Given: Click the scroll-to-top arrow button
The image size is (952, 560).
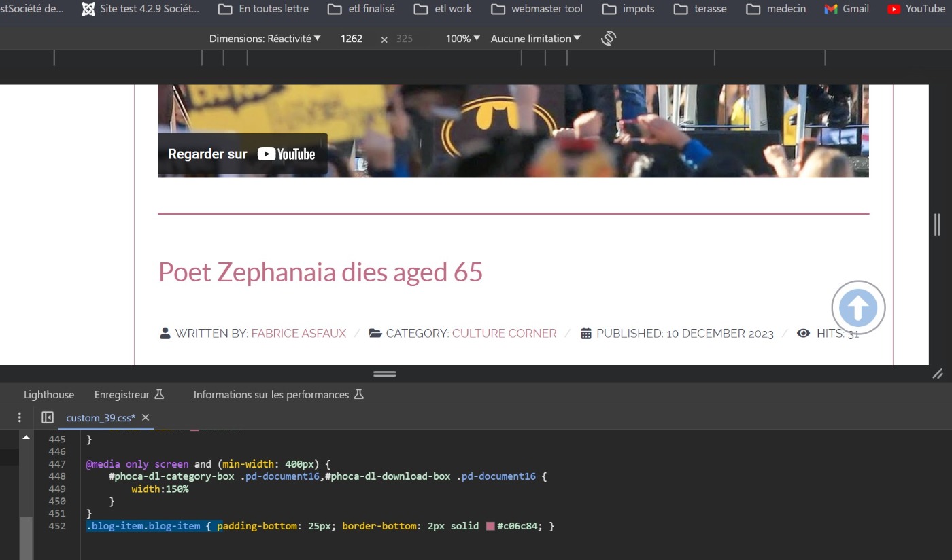Looking at the screenshot, I should pos(858,308).
